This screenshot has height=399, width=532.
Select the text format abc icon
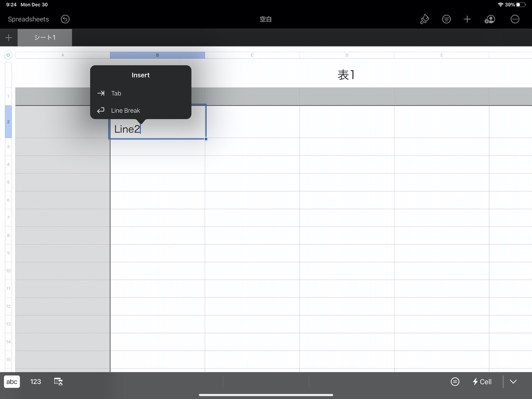[x=12, y=382]
